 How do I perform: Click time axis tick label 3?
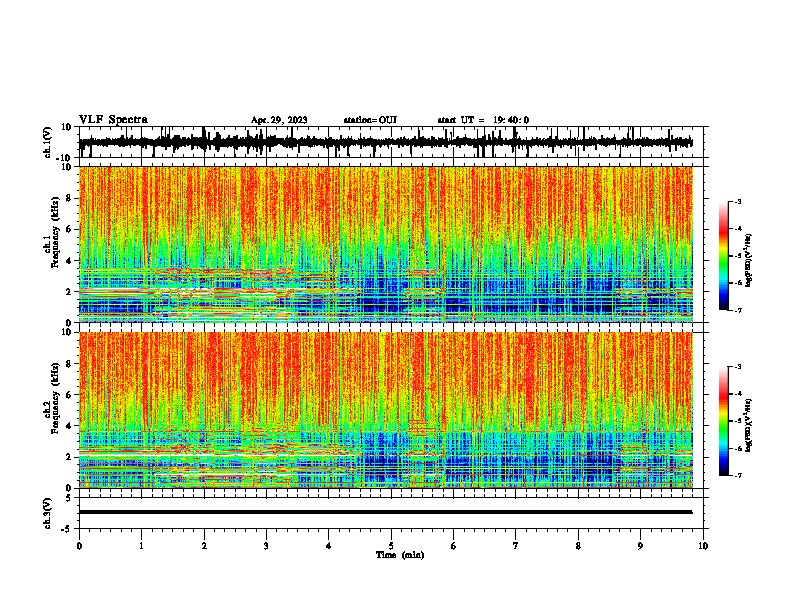click(x=266, y=546)
